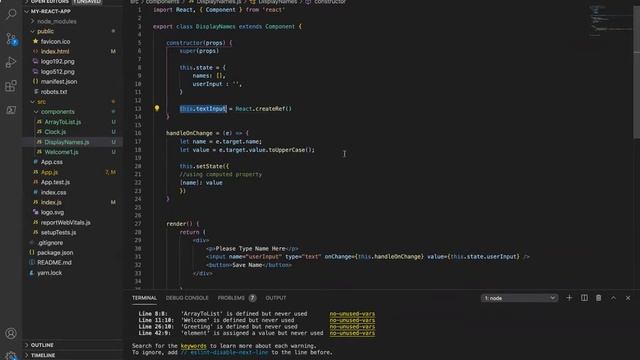Close the terminal panel

tap(628, 298)
